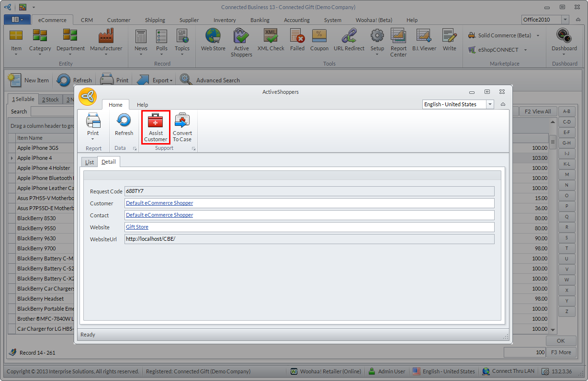Expand the Print dropdown in ActiveShoppers
Image resolution: width=588 pixels, height=381 pixels.
93,139
